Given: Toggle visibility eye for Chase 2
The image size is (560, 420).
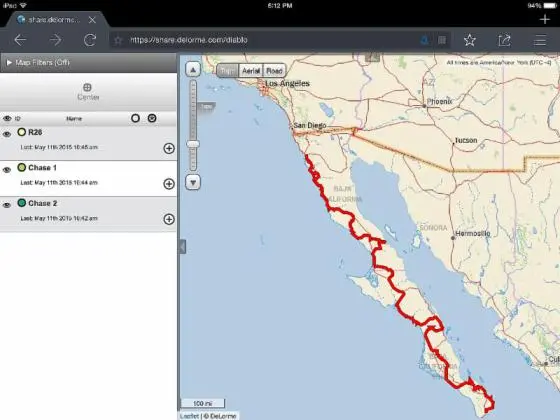Looking at the screenshot, I should click(7, 205).
